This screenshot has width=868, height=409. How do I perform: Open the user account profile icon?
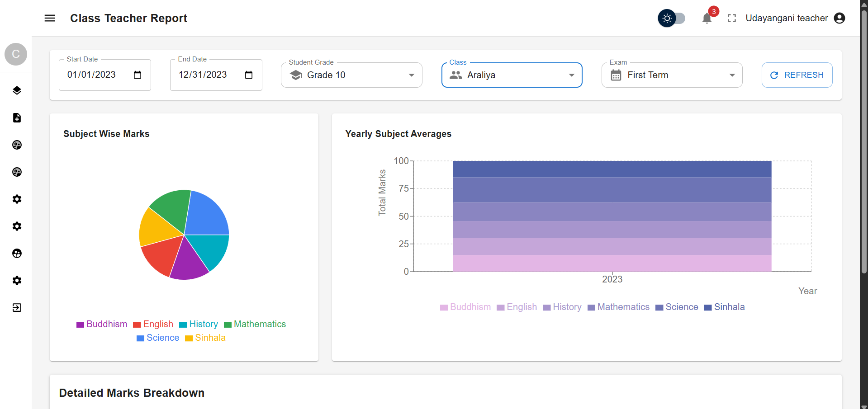coord(840,18)
